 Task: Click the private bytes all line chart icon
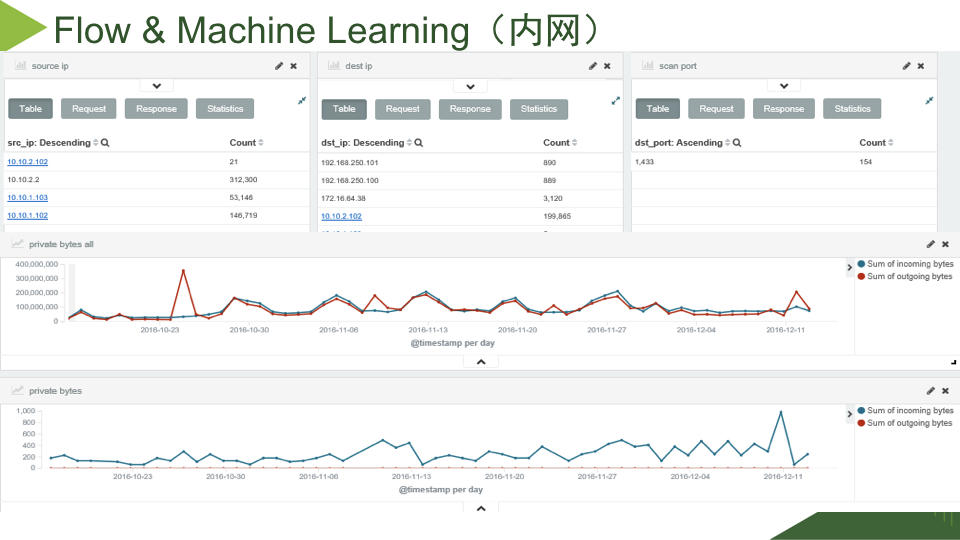[x=17, y=244]
